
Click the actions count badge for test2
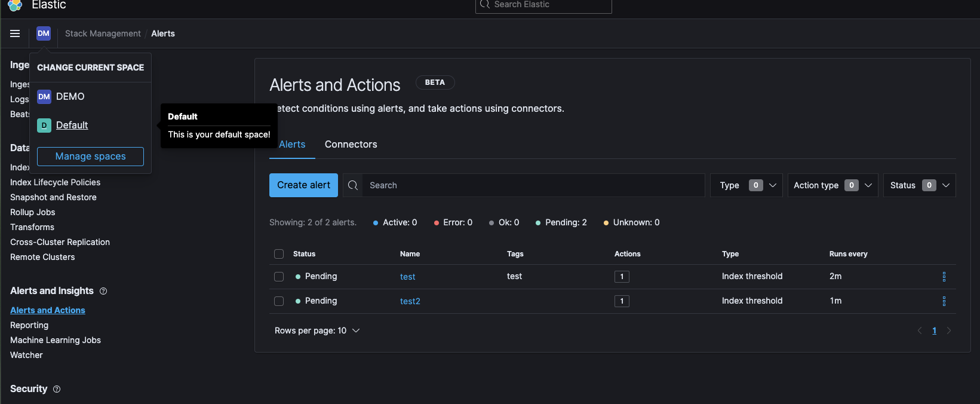point(622,301)
